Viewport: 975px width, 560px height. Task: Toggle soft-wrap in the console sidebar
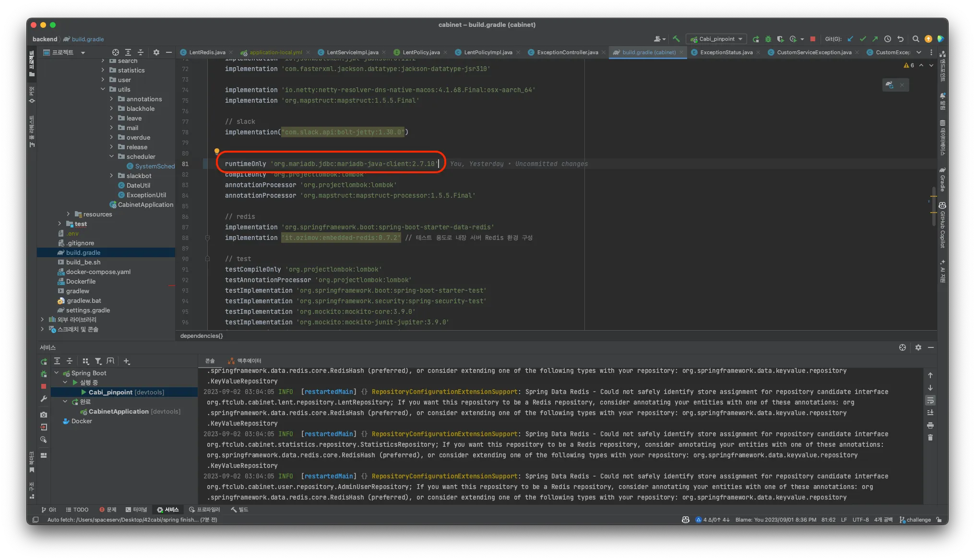930,400
